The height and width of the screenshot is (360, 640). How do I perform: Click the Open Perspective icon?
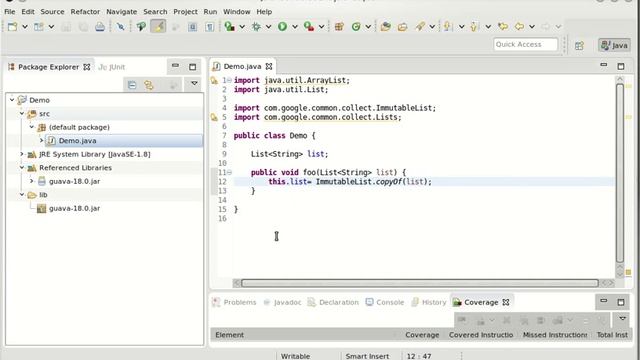(579, 45)
